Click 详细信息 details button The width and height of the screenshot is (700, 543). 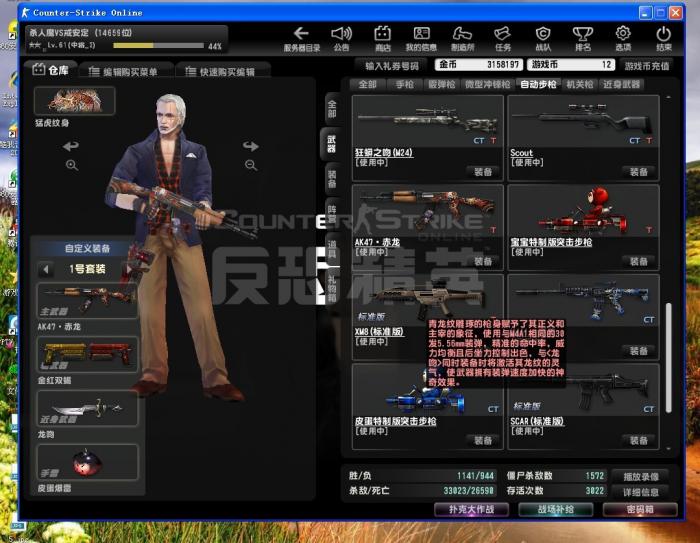click(641, 492)
